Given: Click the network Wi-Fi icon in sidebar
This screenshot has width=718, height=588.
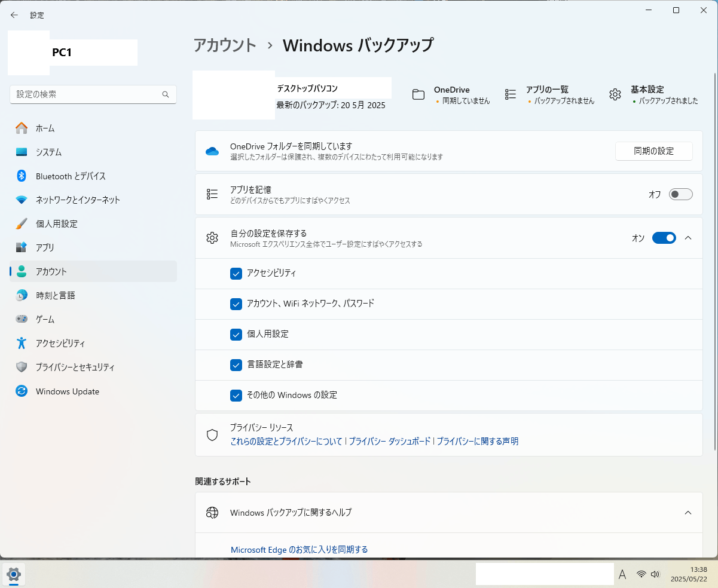Looking at the screenshot, I should (22, 200).
